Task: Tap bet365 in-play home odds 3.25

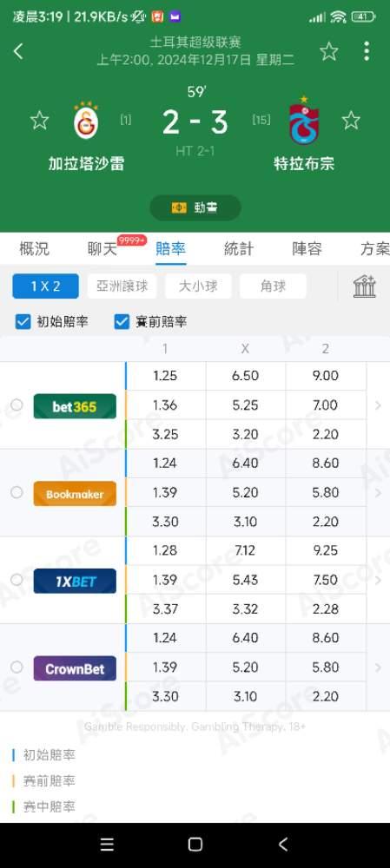Action: (x=165, y=434)
